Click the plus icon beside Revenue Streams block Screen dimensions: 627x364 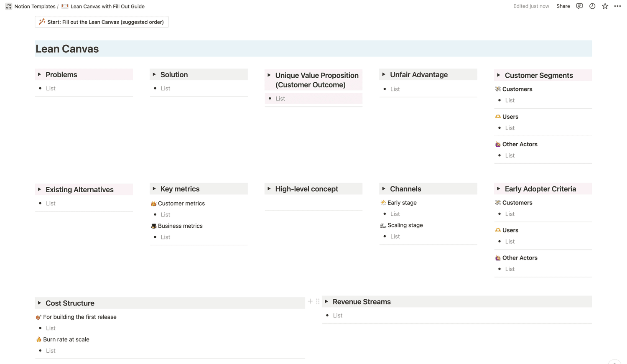(310, 301)
